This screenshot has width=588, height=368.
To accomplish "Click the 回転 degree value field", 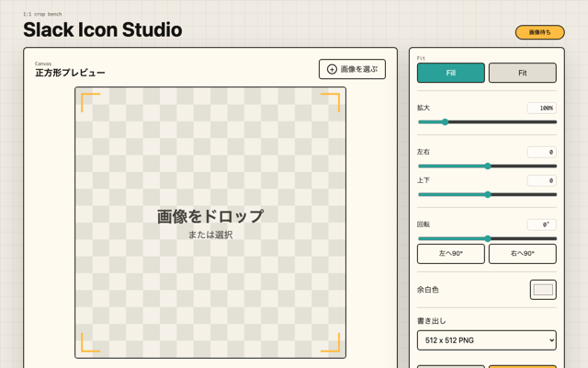I will coord(541,224).
